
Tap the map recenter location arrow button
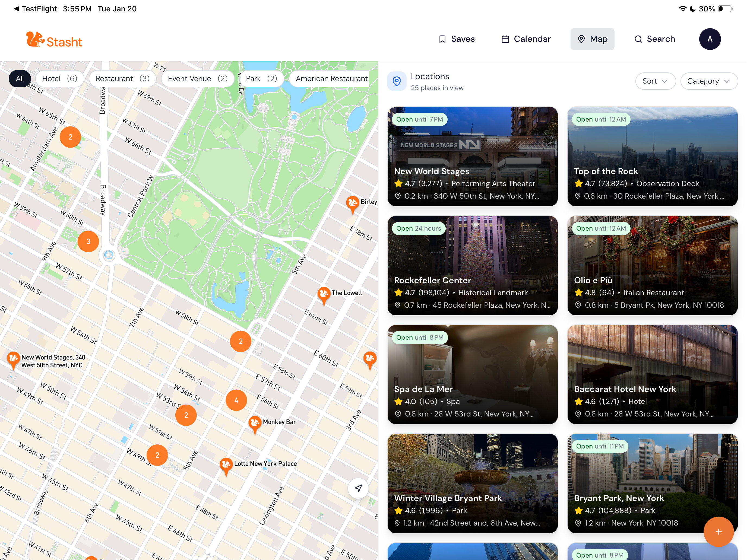(x=358, y=488)
